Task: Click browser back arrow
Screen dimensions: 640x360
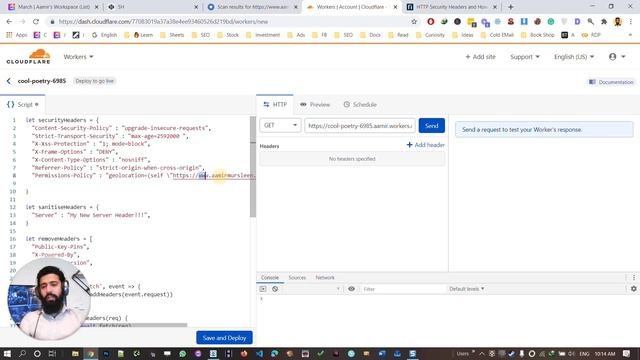Action: click(x=9, y=22)
